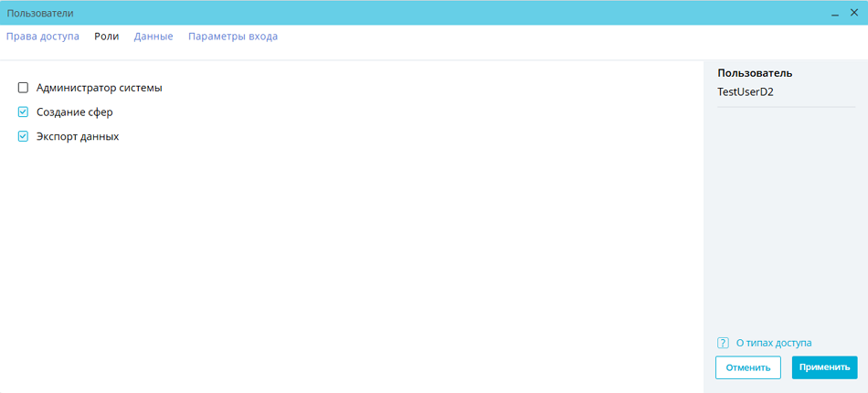Uncheck the Создание сфер checkbox
Image resolution: width=868 pixels, height=393 pixels.
point(24,112)
